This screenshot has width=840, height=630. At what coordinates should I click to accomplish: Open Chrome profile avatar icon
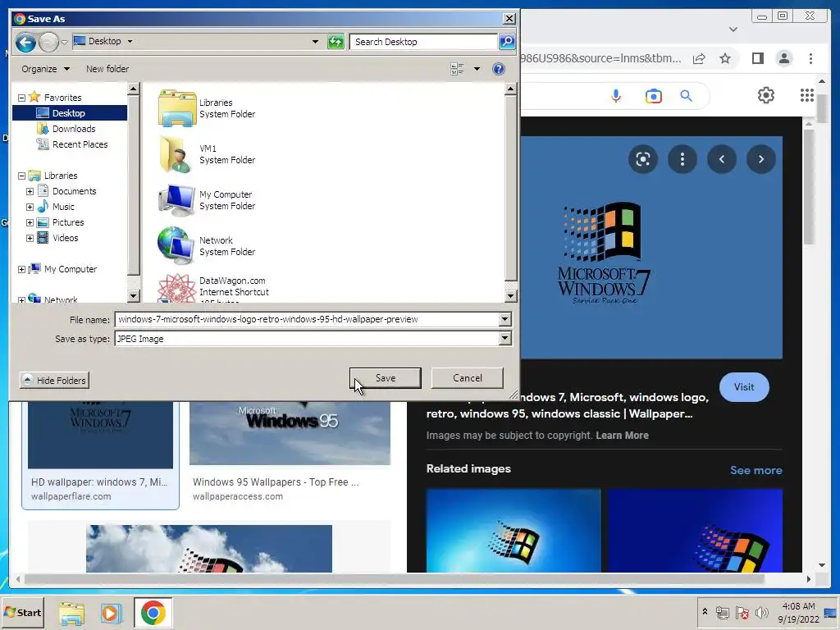coord(783,58)
